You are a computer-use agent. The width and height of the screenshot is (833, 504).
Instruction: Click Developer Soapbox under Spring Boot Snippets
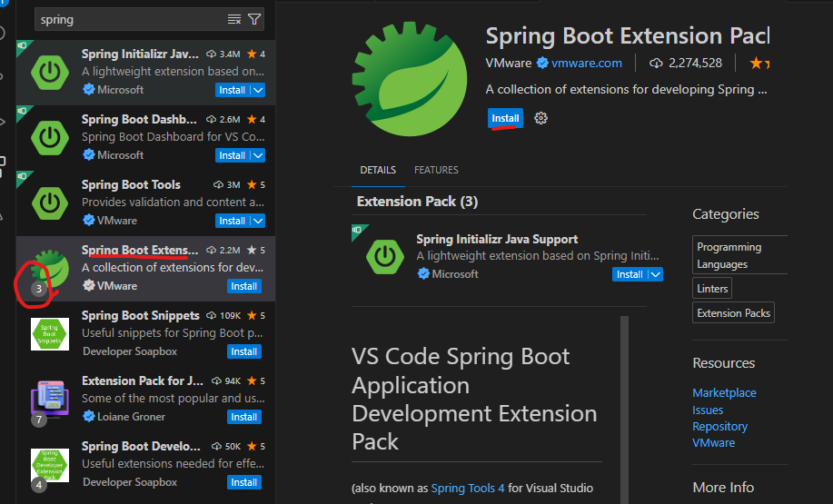point(130,351)
